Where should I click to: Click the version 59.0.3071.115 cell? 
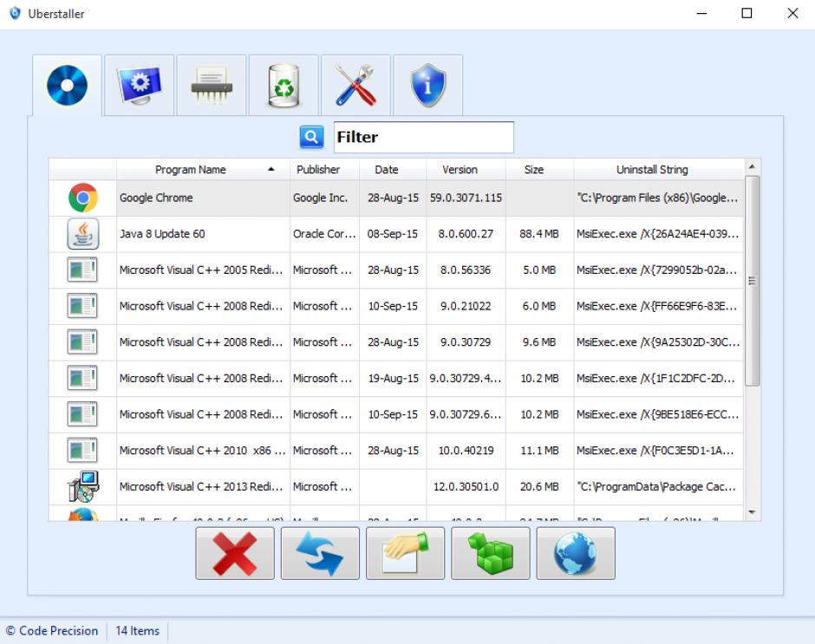tap(466, 198)
